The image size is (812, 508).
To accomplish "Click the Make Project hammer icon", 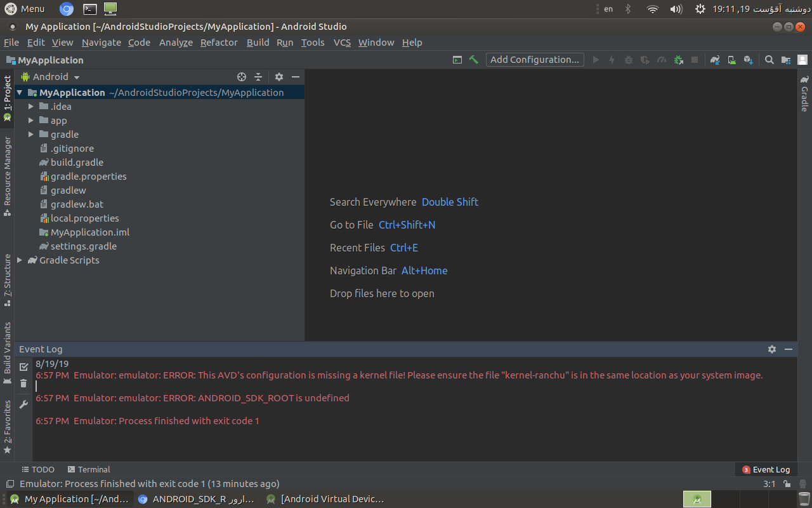I will pyautogui.click(x=473, y=60).
